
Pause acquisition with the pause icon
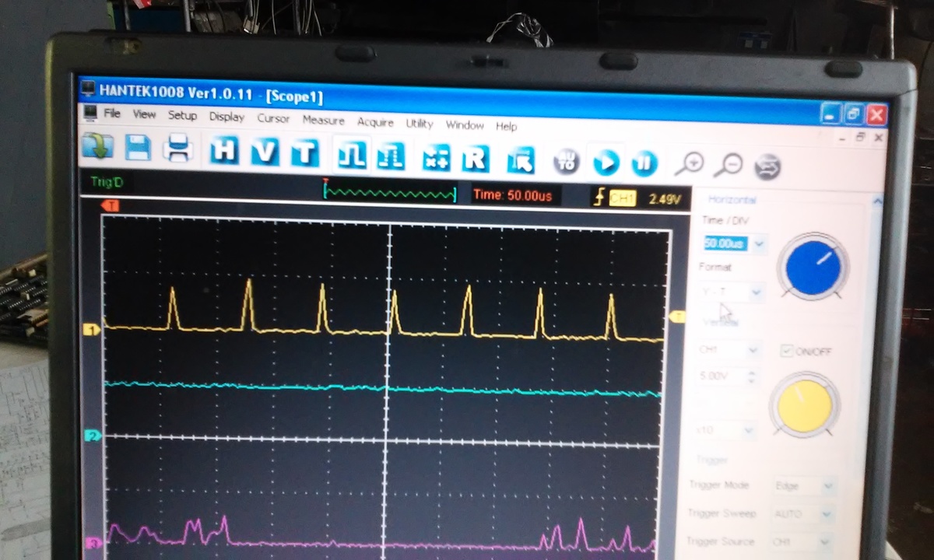click(x=644, y=163)
